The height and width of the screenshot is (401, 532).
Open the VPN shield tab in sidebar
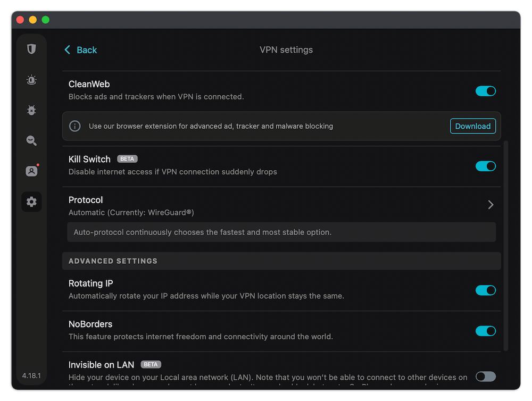point(31,49)
